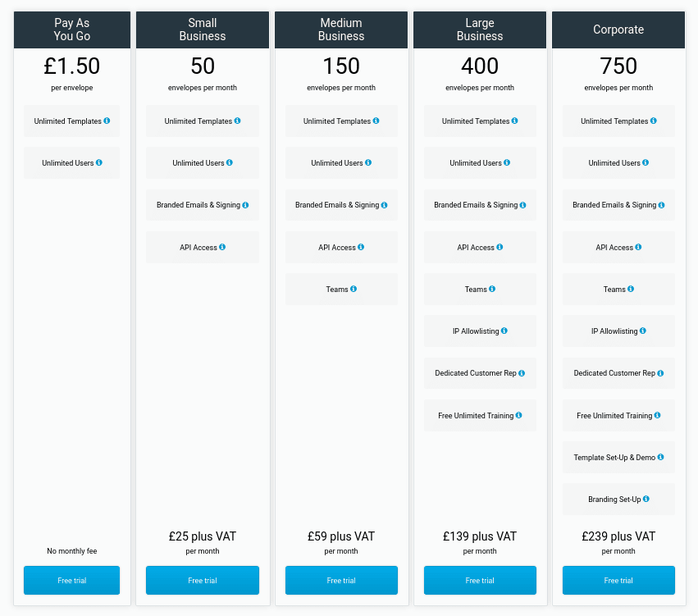The width and height of the screenshot is (698, 616).
Task: Show info for API Access in Small Business
Action: 222,247
